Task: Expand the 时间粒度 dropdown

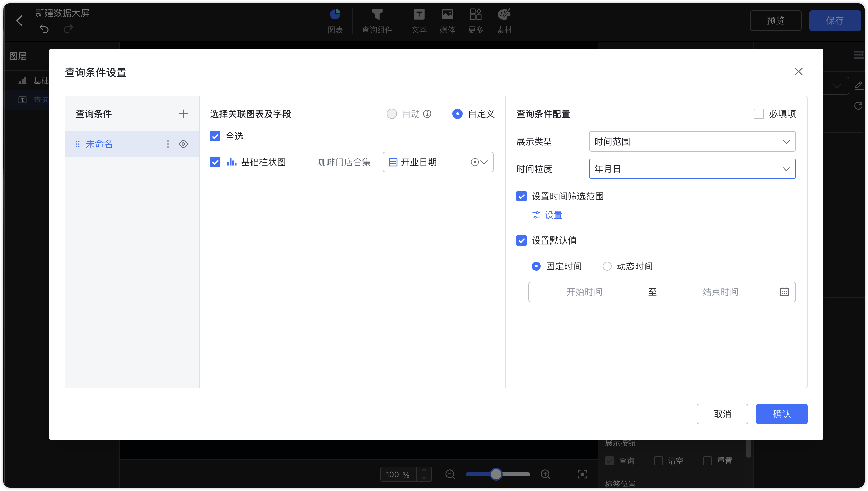Action: 692,168
